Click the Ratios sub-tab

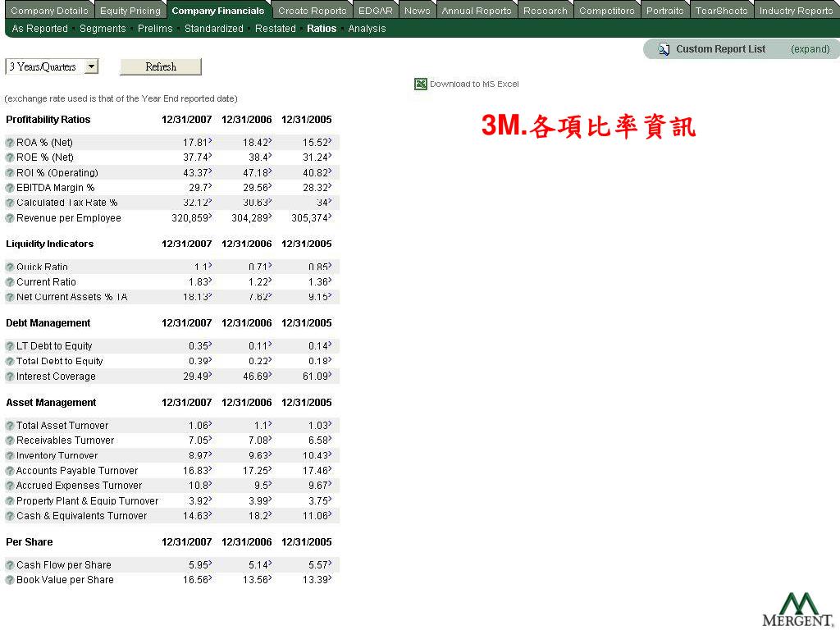pos(322,29)
